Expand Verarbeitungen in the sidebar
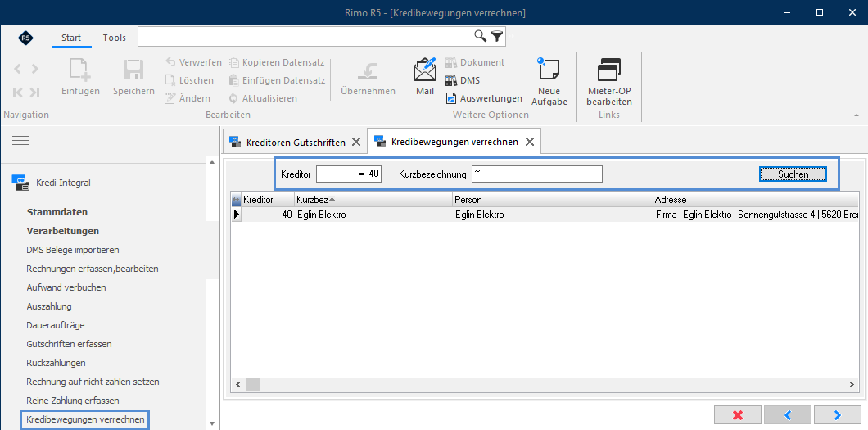This screenshot has height=430, width=868. pos(62,231)
